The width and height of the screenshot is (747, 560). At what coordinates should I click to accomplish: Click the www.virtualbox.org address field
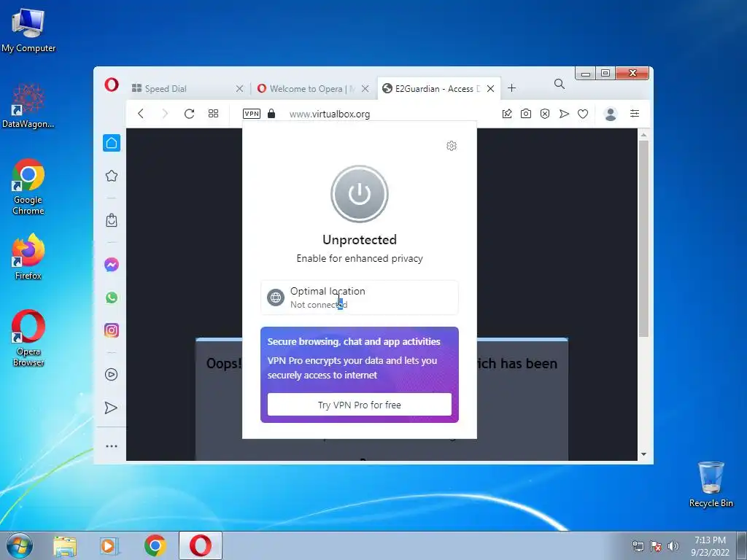329,114
